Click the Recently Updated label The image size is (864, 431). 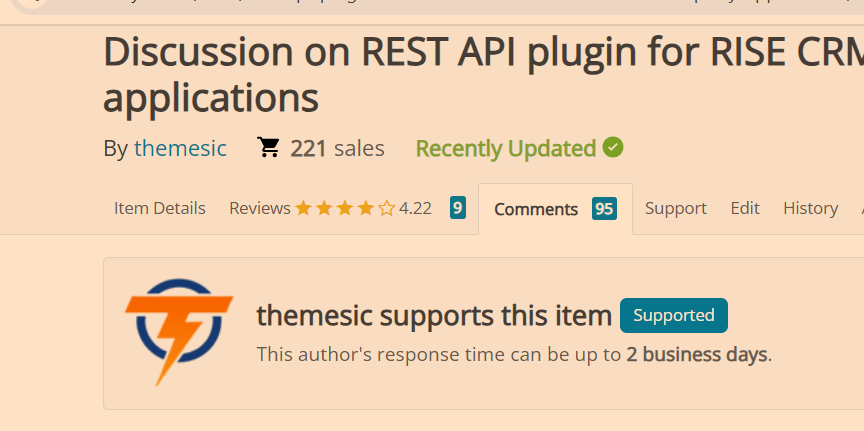tap(505, 148)
